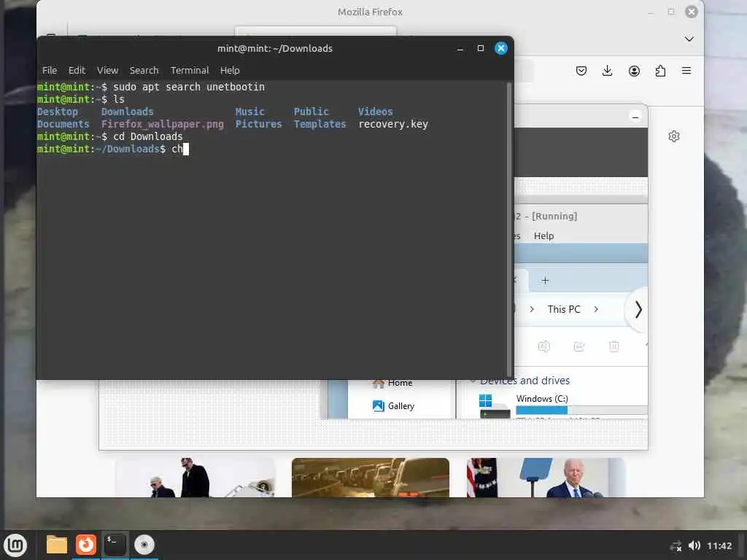This screenshot has height=560, width=747.
Task: Open clock calendar showing 11:42
Action: pyautogui.click(x=719, y=545)
